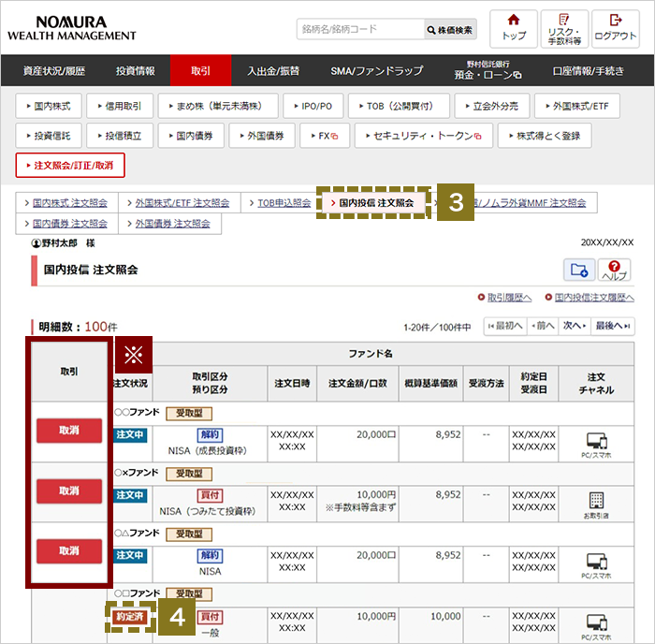655x644 pixels.
Task: Click 約定済 status badge for ○□ファンド
Action: point(129,617)
